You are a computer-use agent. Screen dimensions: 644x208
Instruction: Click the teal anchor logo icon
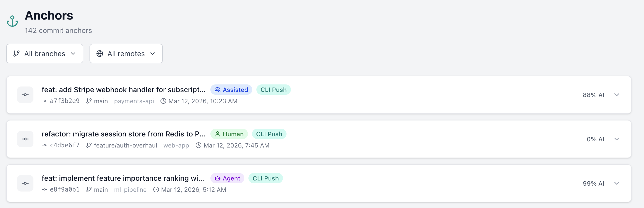tap(12, 21)
